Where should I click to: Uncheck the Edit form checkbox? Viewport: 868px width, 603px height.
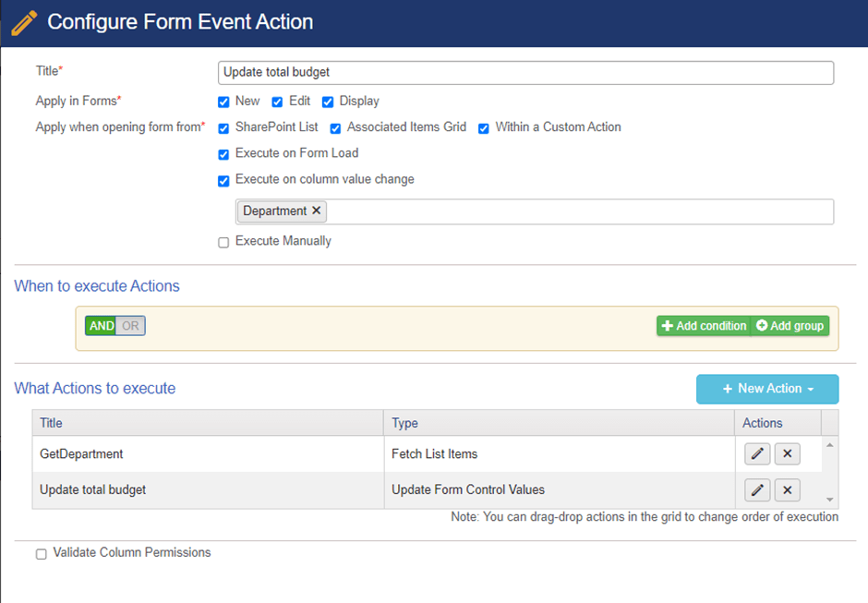pos(277,102)
